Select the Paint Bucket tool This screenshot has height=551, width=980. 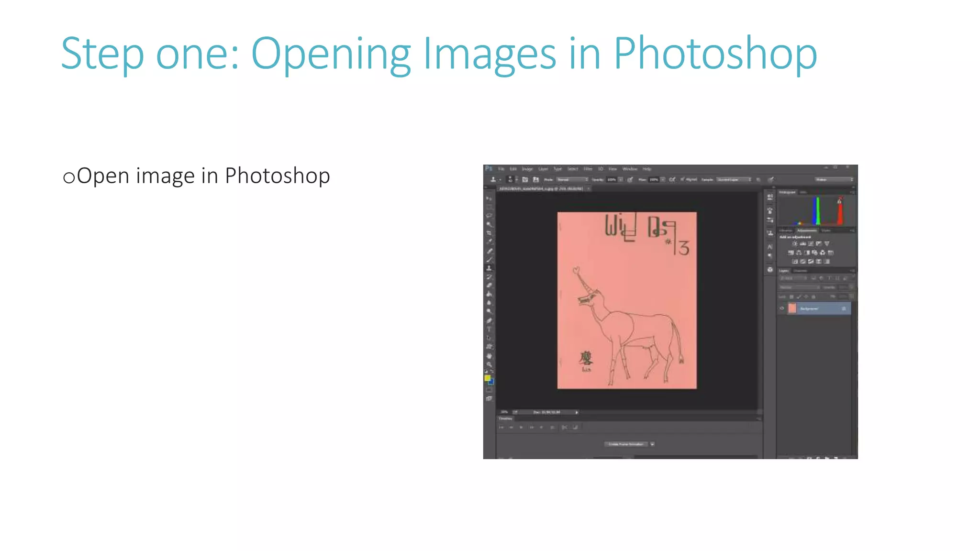coord(489,294)
